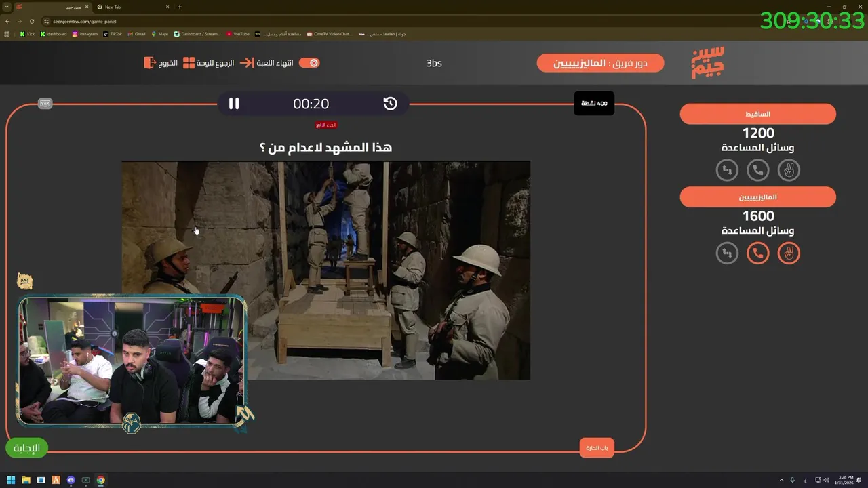Click the 1600 score of team الماليزييين
868x488 pixels.
click(758, 216)
